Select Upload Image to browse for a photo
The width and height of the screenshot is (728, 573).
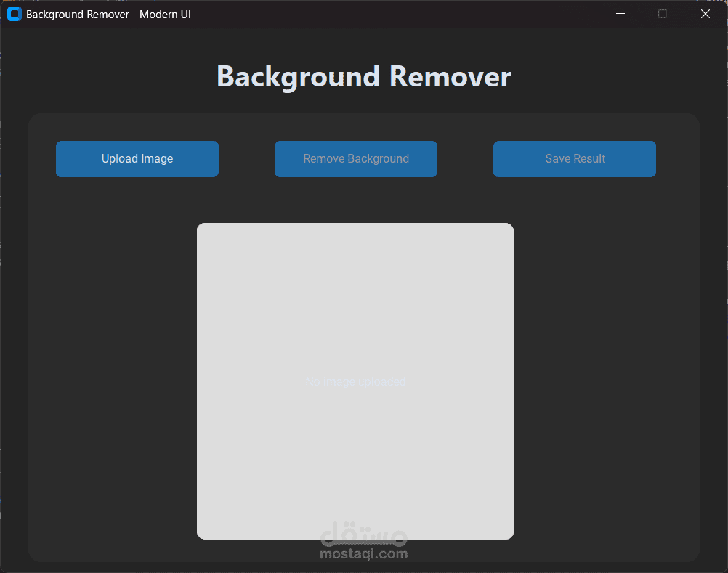click(x=137, y=158)
